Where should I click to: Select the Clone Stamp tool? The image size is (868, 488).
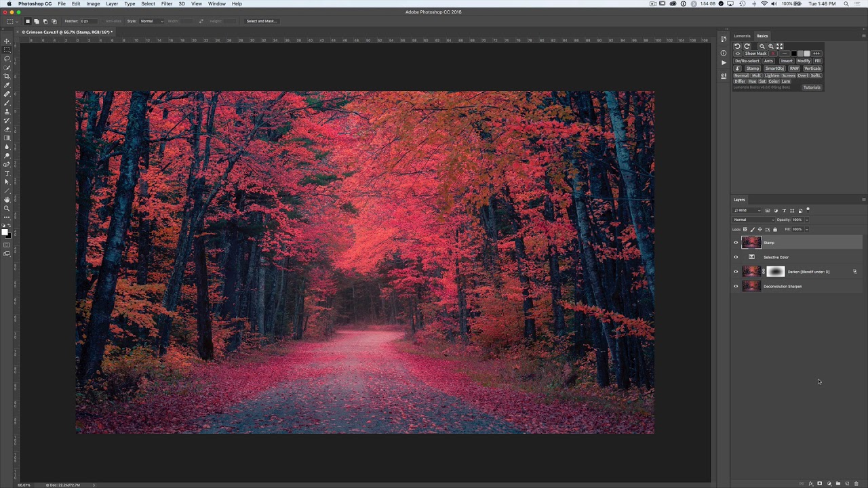coord(7,111)
